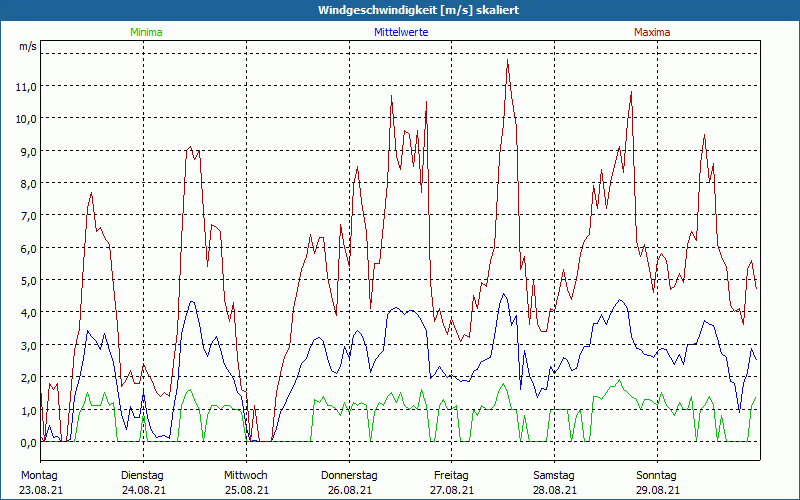
Task: Click the 29.08.21 date label
Action: tap(658, 490)
